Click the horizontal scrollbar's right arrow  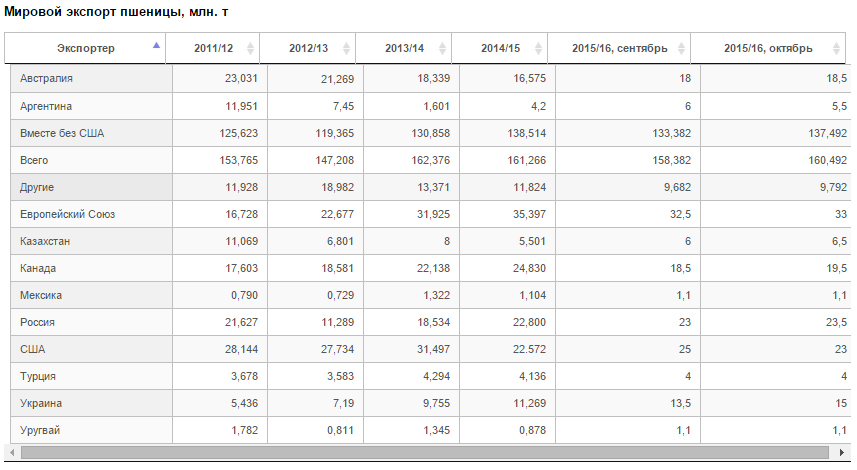846,453
